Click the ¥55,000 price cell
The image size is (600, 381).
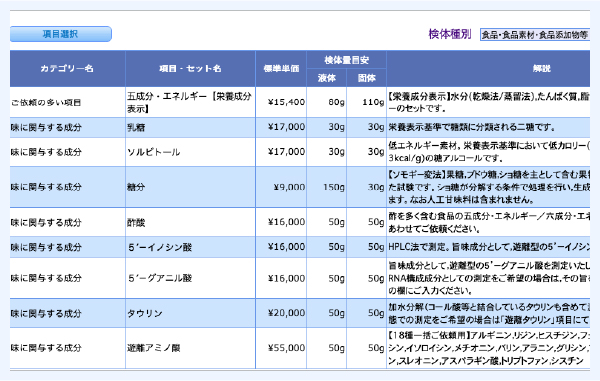281,348
